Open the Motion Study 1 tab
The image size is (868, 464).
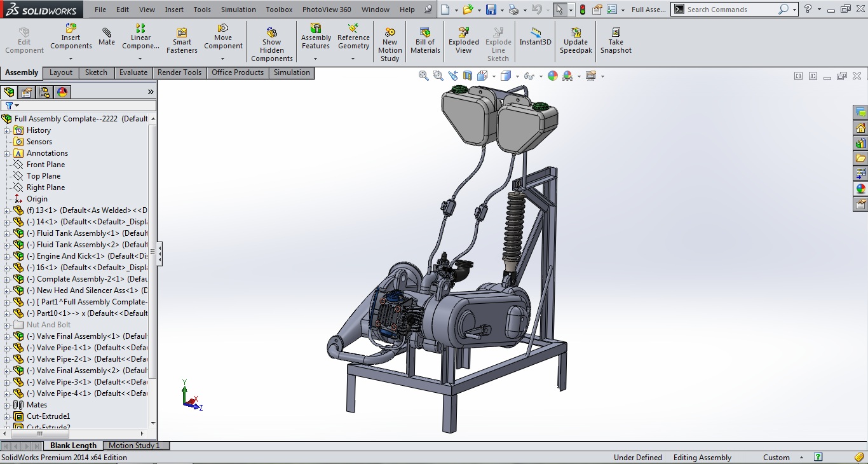(x=134, y=446)
